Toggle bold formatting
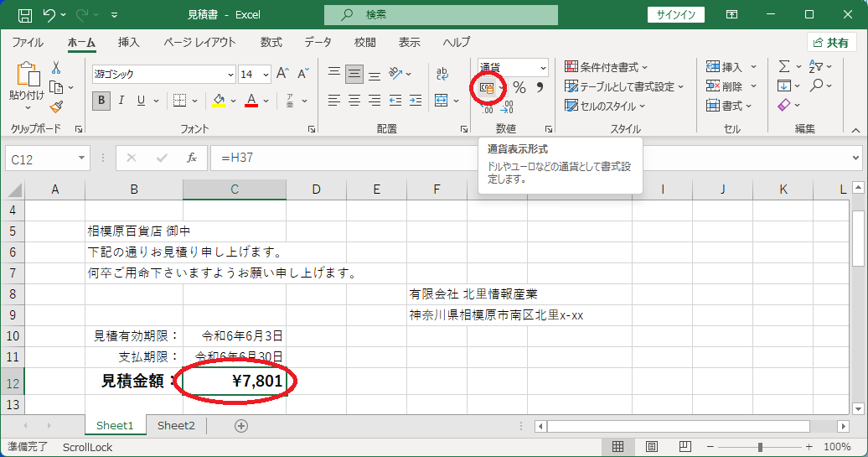Image resolution: width=868 pixels, height=457 pixels. pos(101,101)
